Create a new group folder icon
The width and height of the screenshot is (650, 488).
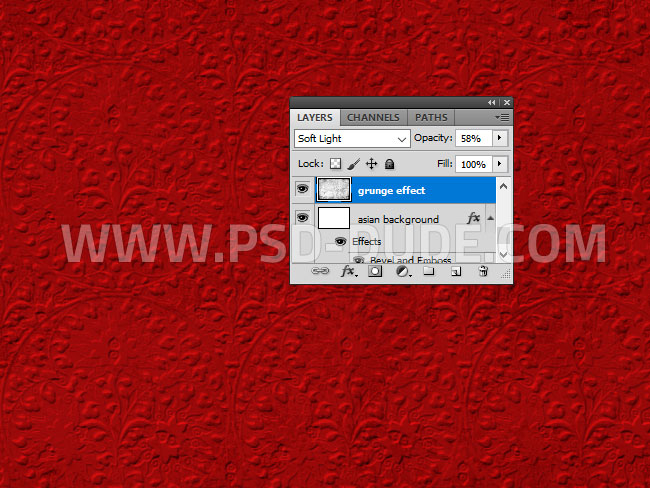429,272
